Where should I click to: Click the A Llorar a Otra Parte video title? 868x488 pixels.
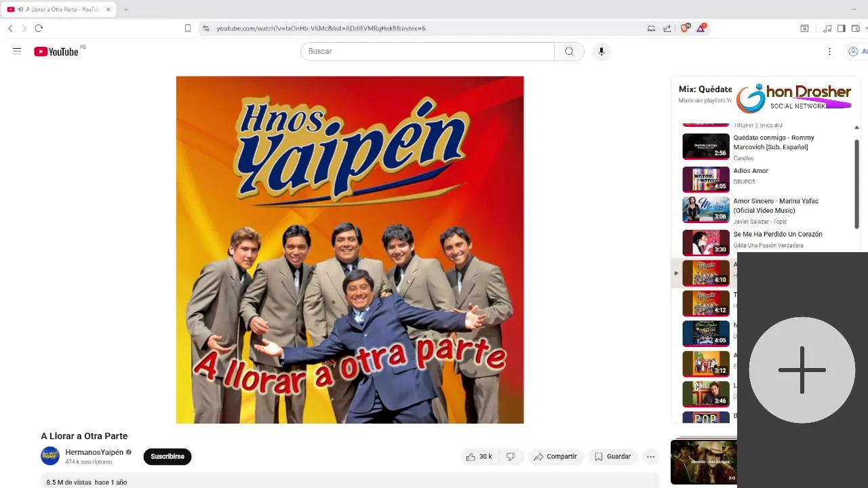(x=84, y=436)
